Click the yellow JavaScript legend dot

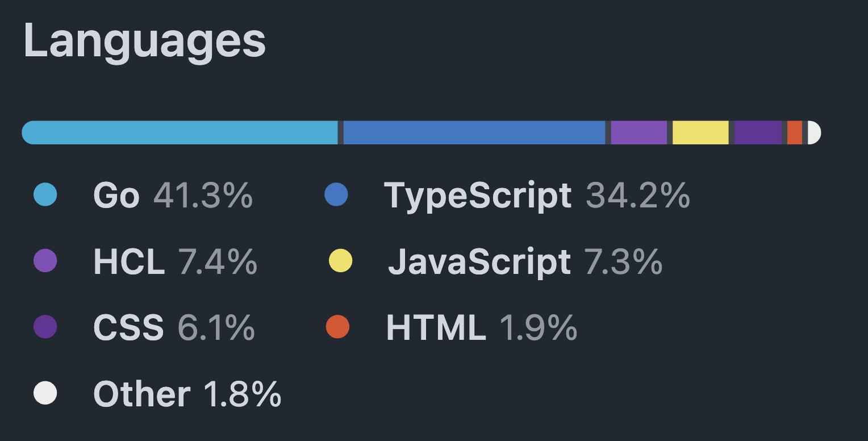[341, 261]
